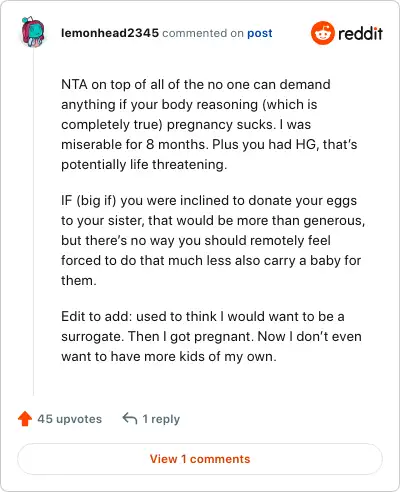This screenshot has height=492, width=400.
Task: Click the "commented on" text
Action: coord(203,33)
